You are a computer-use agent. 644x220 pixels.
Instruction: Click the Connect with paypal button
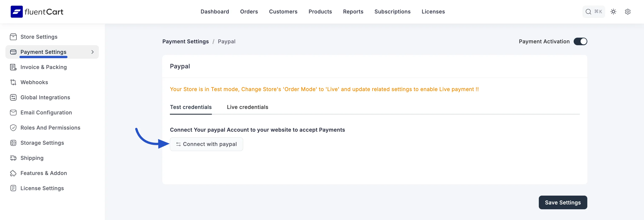(206, 144)
